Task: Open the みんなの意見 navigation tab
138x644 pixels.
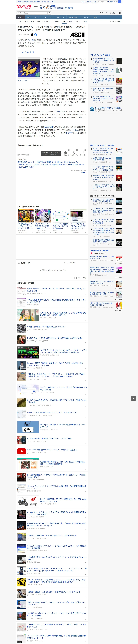Action: pos(73,17)
